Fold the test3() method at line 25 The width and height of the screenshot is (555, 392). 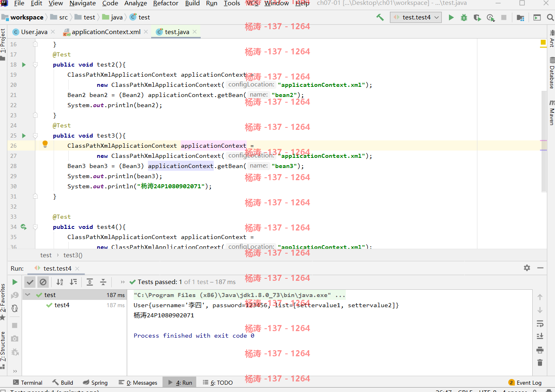[x=35, y=136]
